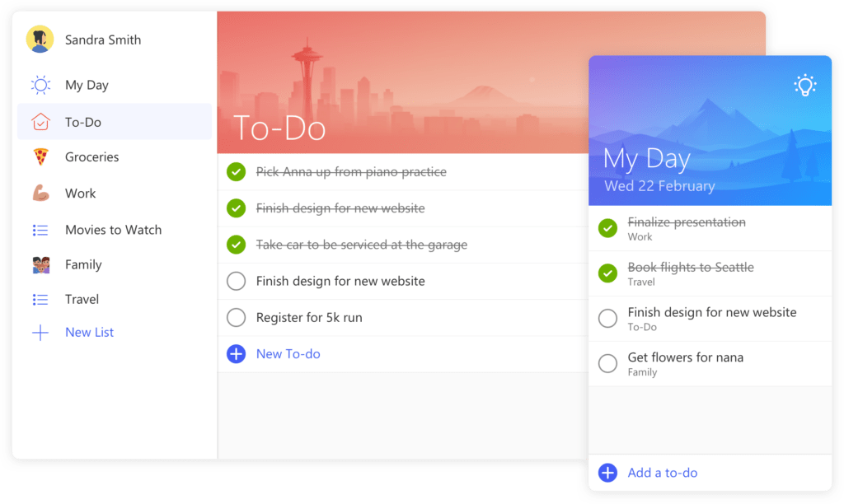Open suggestions with the lightbulb icon

tap(805, 84)
